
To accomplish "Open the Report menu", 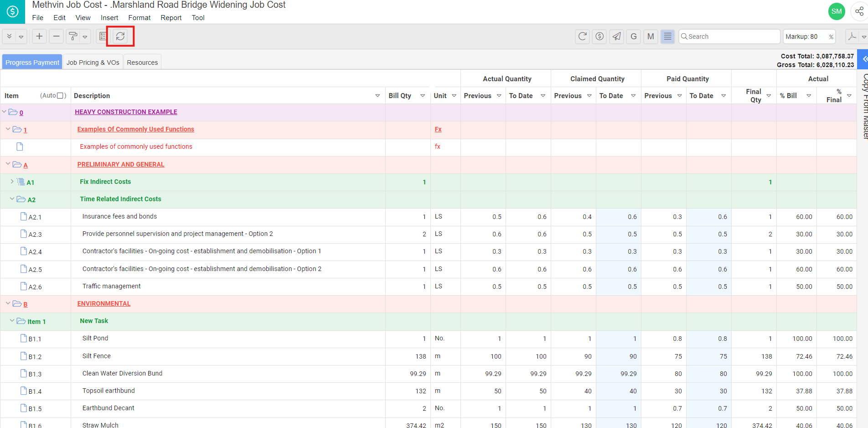I will [x=171, y=18].
